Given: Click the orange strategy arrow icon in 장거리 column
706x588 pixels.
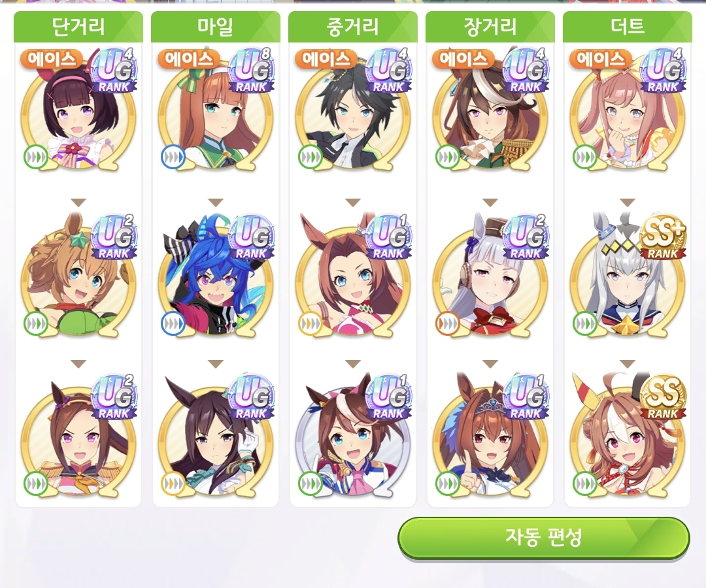Looking at the screenshot, I should tap(448, 323).
